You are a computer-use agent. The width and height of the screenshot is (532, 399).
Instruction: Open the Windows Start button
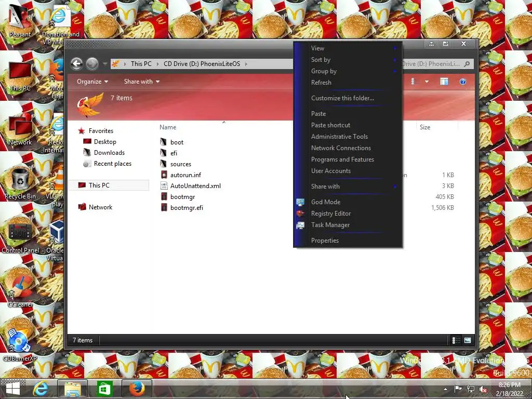coord(13,389)
